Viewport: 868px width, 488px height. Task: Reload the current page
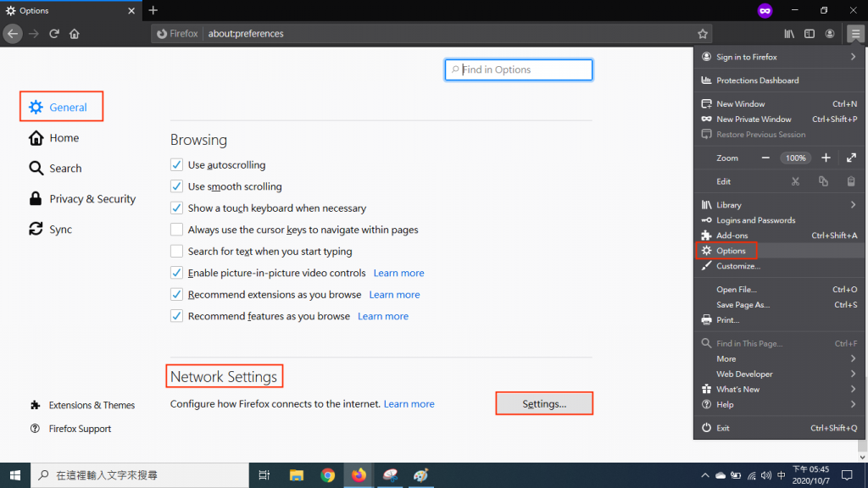point(53,34)
